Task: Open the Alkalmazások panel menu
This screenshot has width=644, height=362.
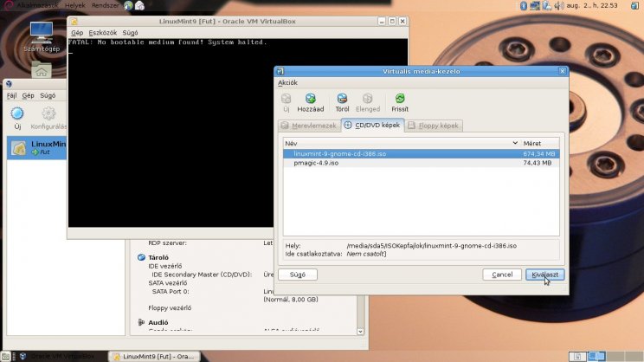Action: click(37, 5)
